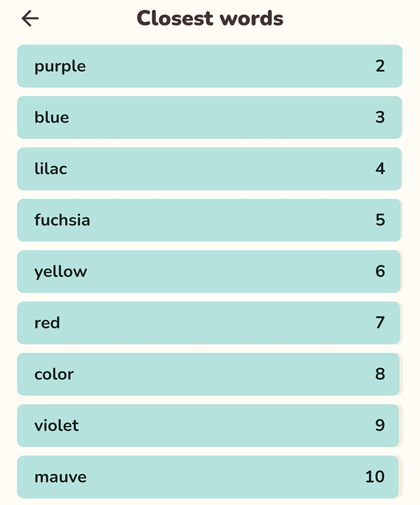Tap the blue word entry

coord(209,118)
